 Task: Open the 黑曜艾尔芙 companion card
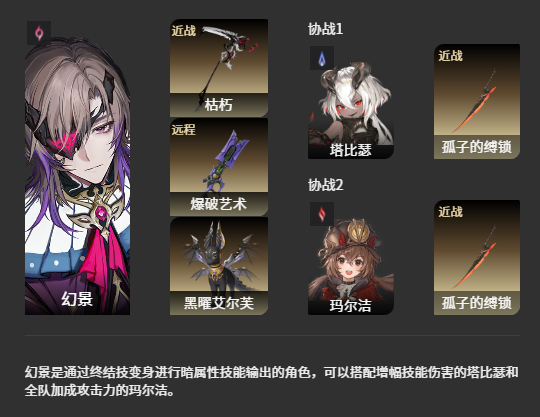219,266
